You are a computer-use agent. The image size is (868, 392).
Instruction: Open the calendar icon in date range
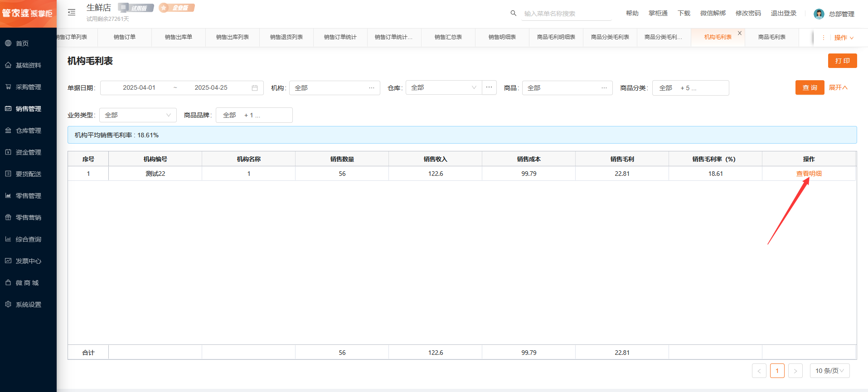(255, 88)
